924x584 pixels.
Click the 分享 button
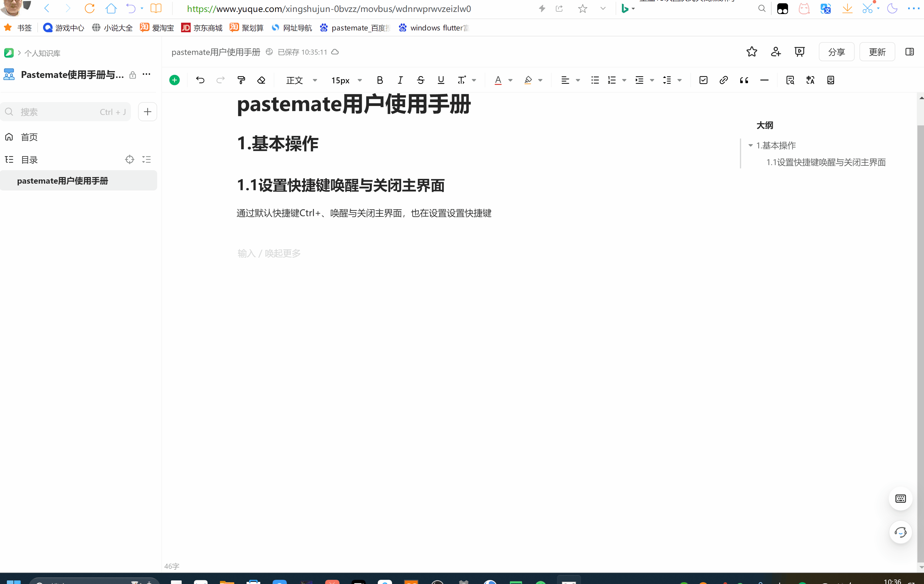[836, 52]
